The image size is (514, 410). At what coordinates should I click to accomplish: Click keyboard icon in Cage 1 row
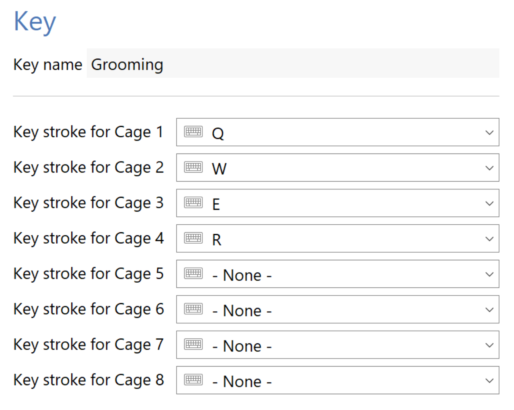tap(193, 132)
